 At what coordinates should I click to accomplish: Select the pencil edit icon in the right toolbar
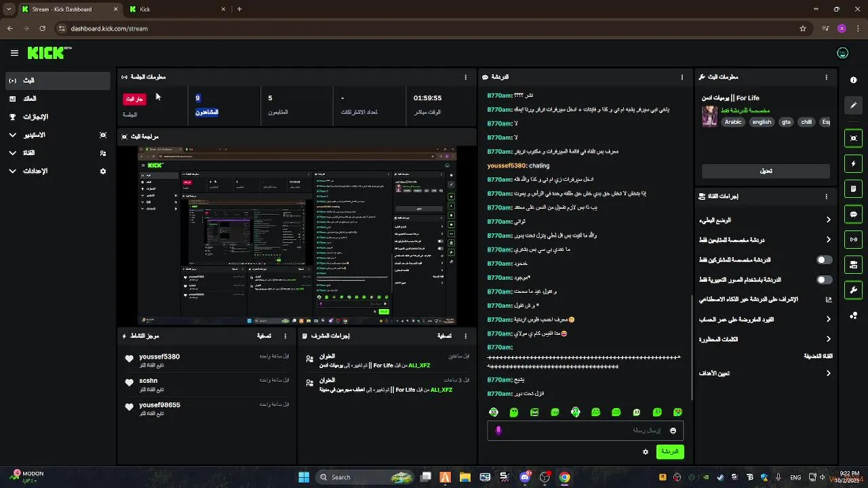853,106
